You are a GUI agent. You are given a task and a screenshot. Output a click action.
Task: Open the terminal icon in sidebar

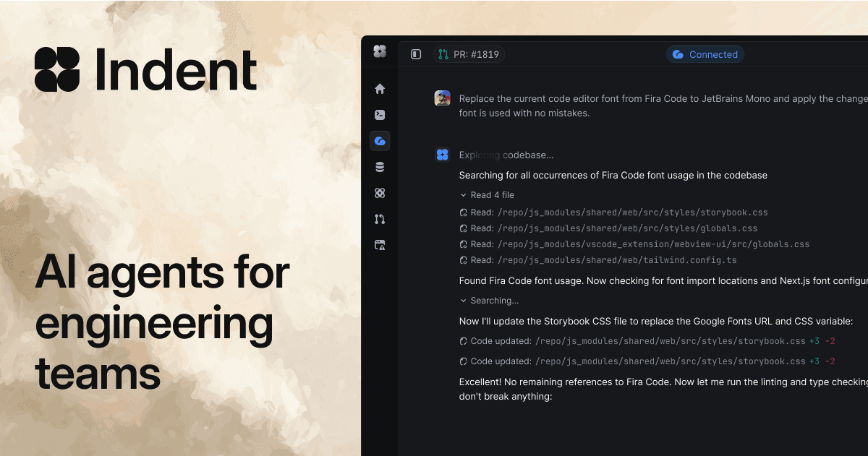click(x=380, y=114)
